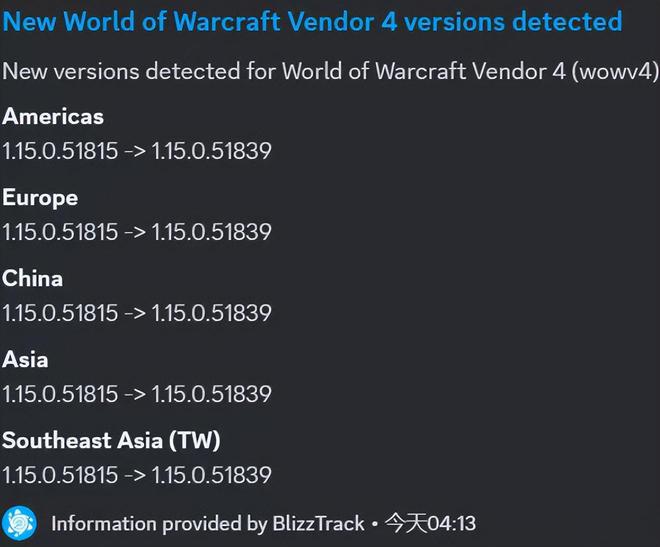Click the Southeast Asia version change line

coord(137,475)
